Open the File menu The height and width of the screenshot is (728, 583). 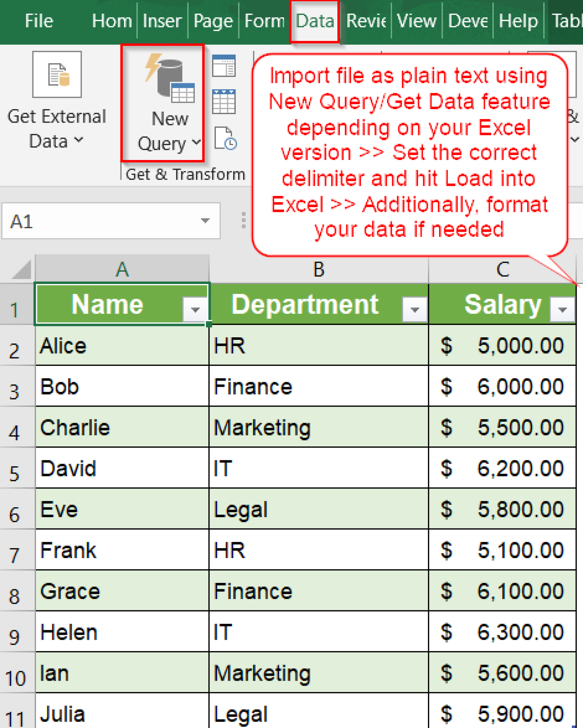pyautogui.click(x=39, y=21)
